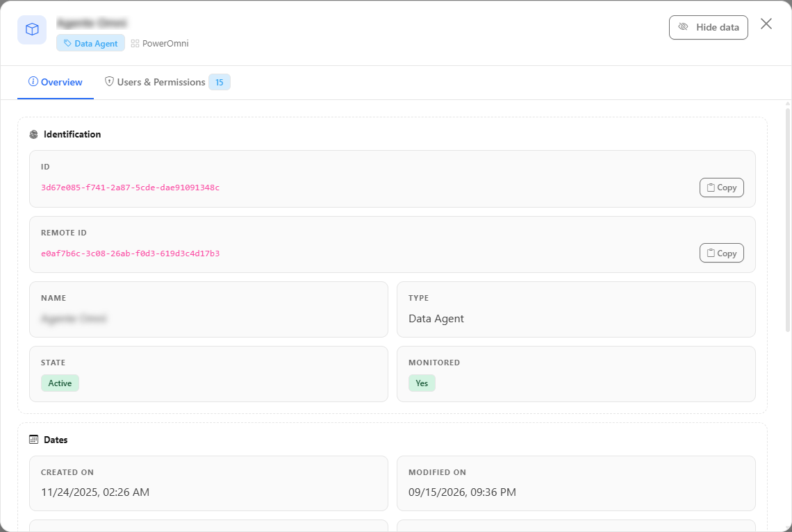Click the Data Agent tag badge
792x532 pixels.
[90, 44]
